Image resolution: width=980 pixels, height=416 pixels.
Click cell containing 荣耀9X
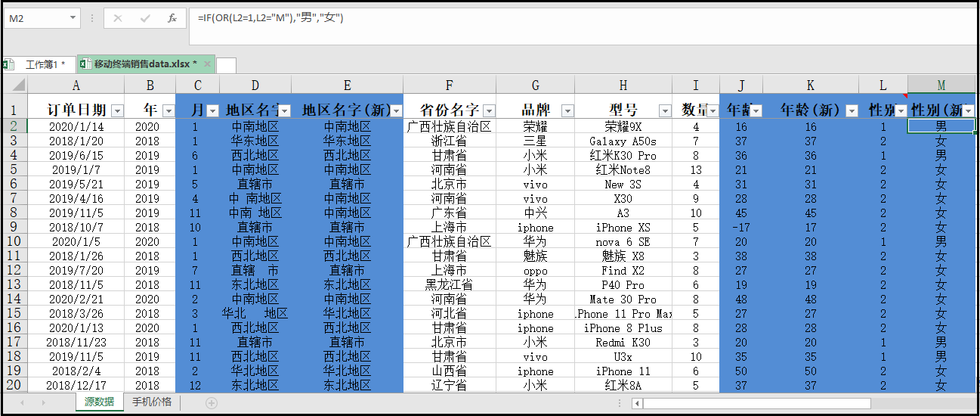coord(623,126)
